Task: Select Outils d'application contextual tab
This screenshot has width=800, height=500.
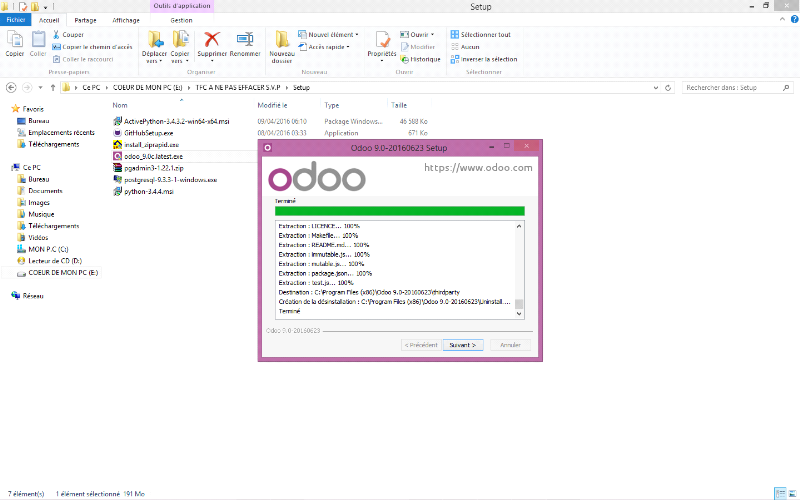Action: tap(182, 6)
